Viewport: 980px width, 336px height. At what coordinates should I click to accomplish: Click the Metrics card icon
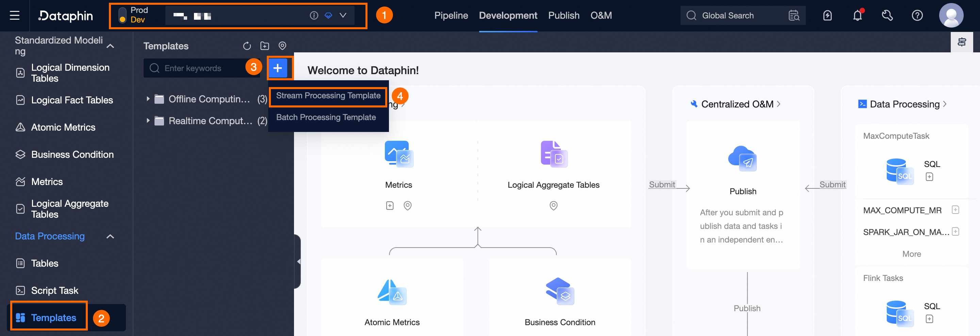[399, 154]
